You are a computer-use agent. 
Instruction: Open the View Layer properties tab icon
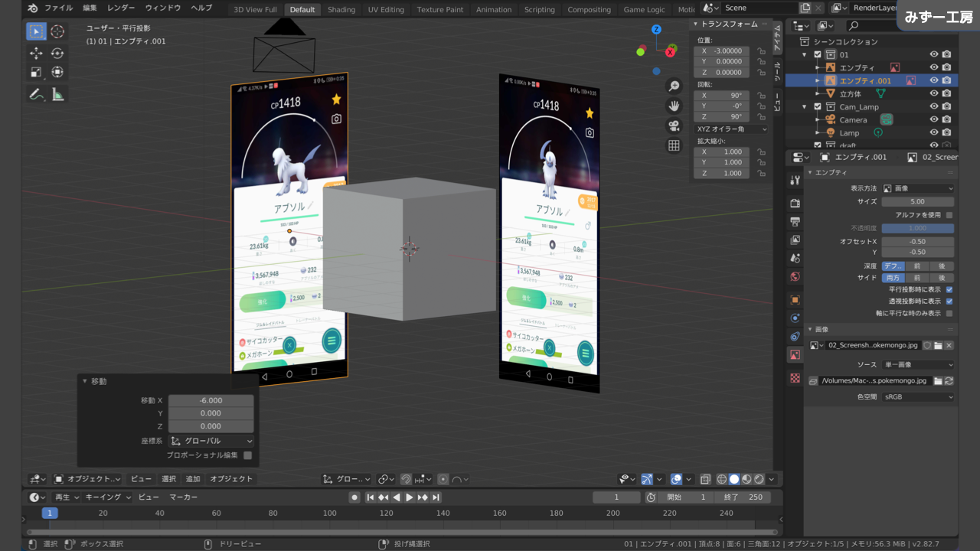click(x=795, y=240)
